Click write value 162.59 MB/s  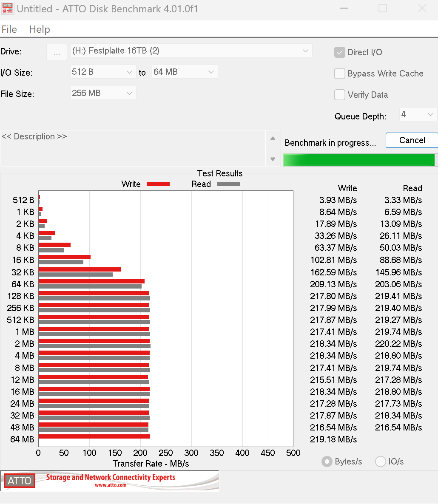(x=333, y=272)
